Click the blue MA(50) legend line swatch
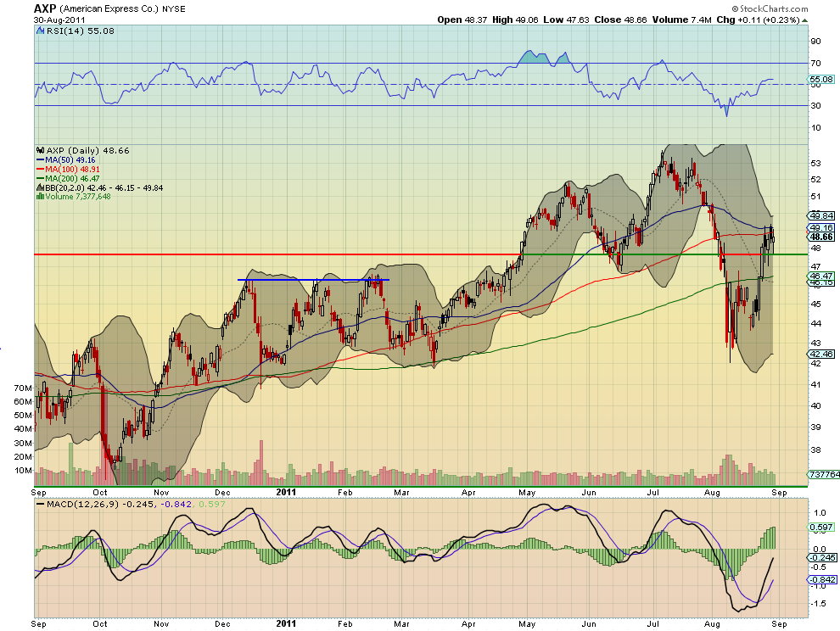The height and width of the screenshot is (631, 840). (40, 160)
